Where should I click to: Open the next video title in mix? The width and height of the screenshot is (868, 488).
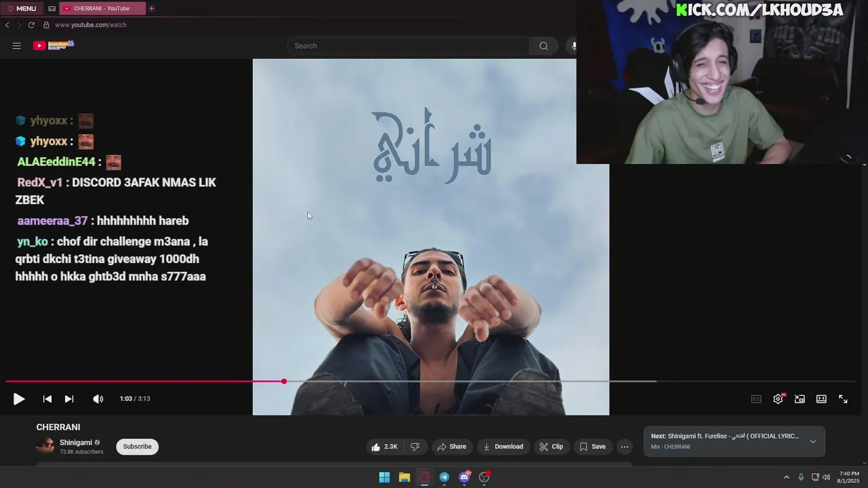(725, 436)
